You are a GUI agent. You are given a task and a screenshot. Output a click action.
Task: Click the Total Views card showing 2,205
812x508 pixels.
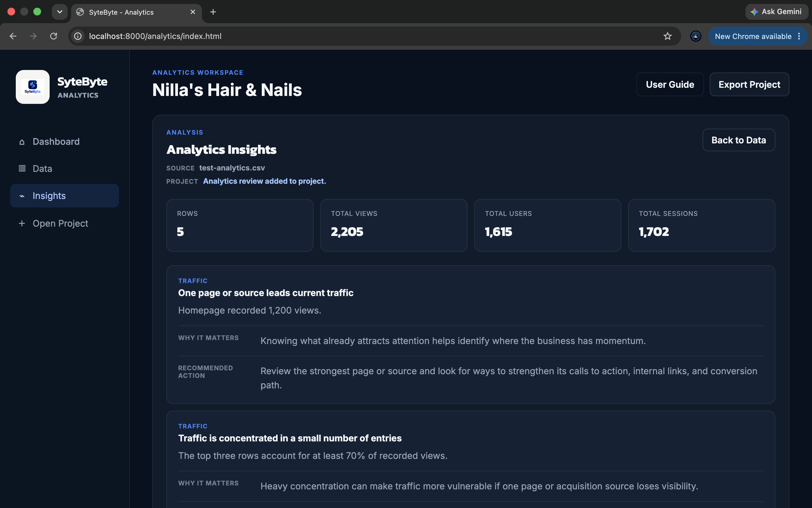[x=394, y=225]
